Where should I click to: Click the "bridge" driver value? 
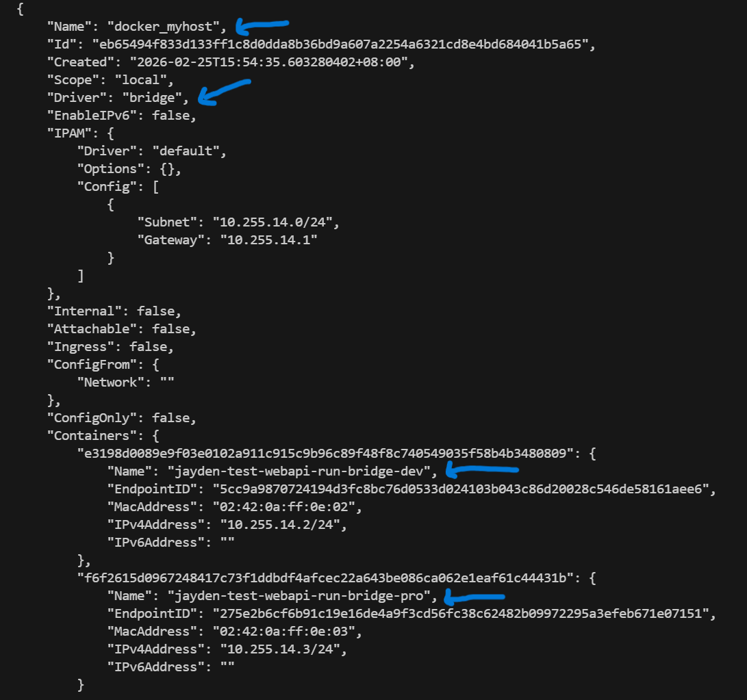[x=153, y=98]
